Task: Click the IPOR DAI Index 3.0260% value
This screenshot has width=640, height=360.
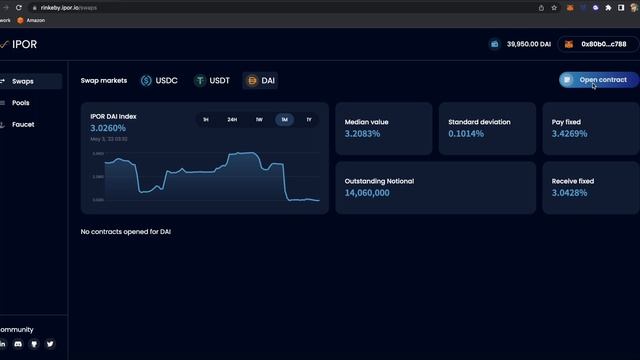Action: coord(108,128)
